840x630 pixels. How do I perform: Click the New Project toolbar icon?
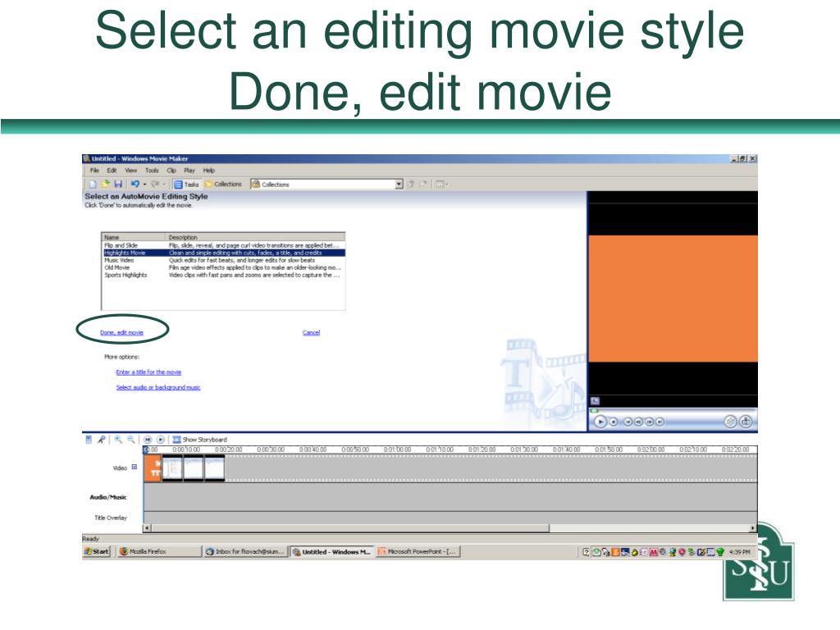[93, 185]
